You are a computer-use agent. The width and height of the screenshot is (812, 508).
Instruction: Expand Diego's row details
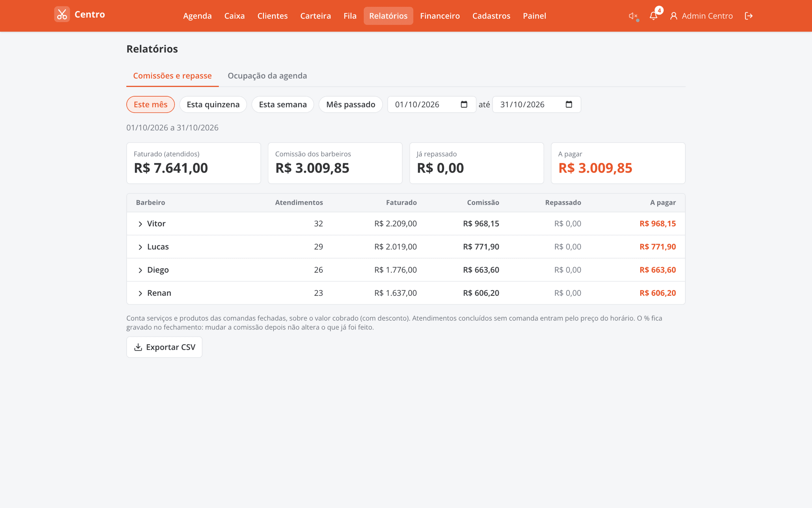tap(140, 270)
